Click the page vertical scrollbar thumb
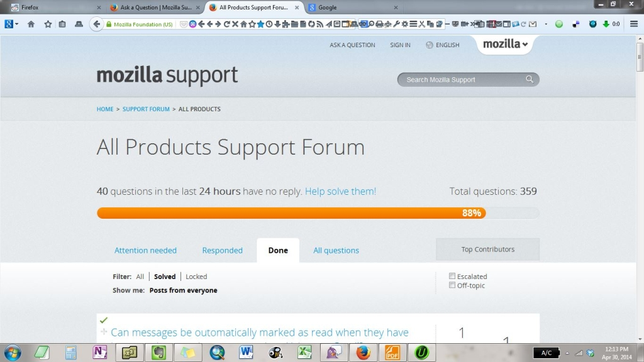 (640, 57)
